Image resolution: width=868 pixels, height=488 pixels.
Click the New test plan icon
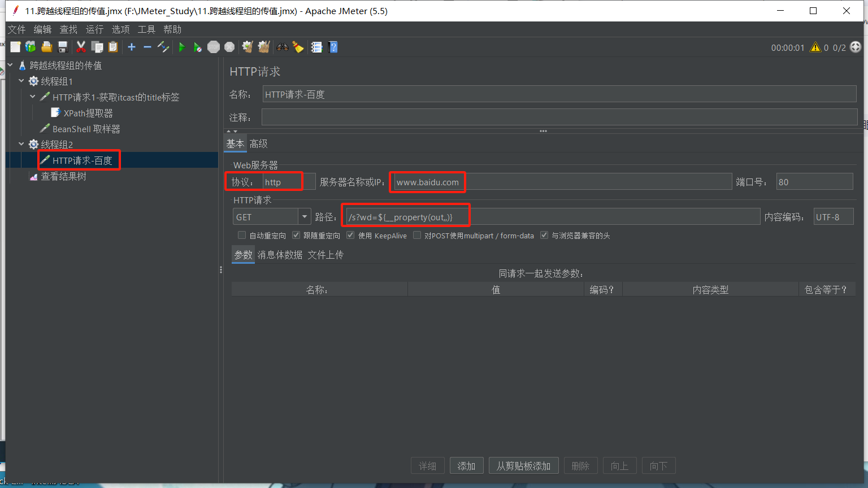[15, 47]
